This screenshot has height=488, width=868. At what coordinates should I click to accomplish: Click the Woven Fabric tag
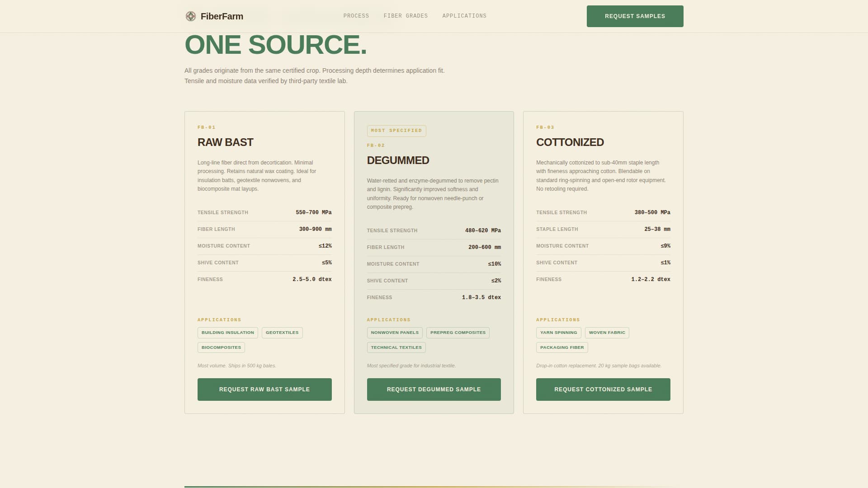coord(607,333)
